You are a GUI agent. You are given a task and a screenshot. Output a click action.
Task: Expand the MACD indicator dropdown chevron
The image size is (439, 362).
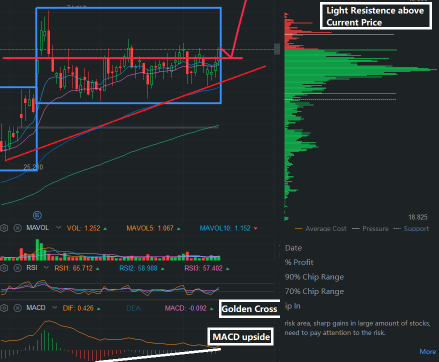(x=55, y=308)
